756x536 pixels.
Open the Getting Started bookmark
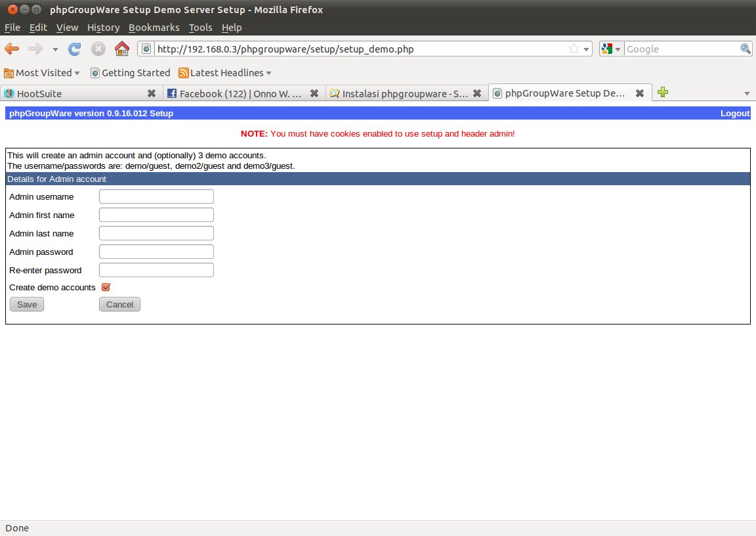click(x=131, y=73)
